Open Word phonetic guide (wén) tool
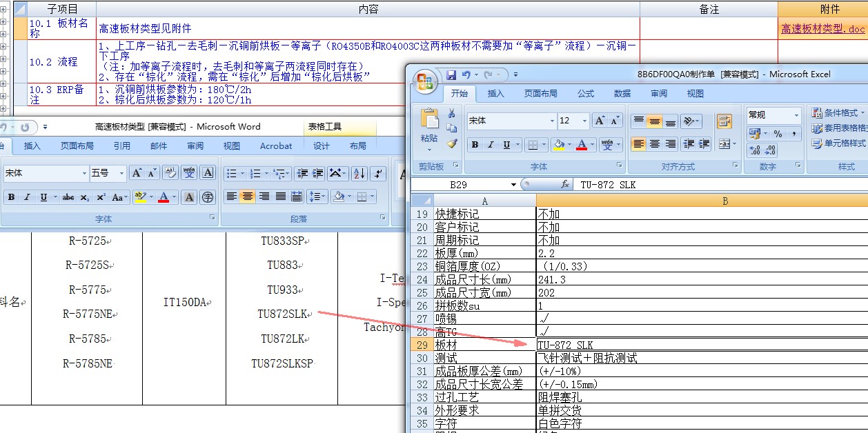Viewport: 868px width, 433px height. tap(188, 173)
